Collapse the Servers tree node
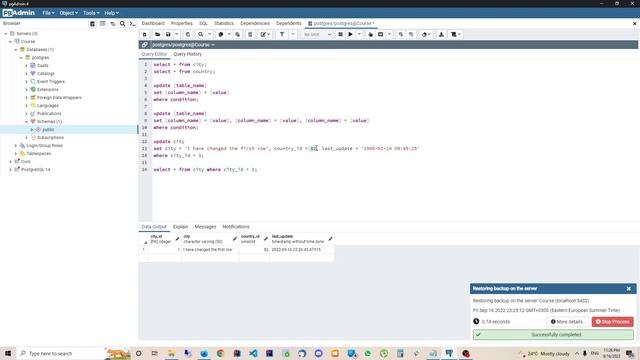This screenshot has height=360, width=640. pyautogui.click(x=6, y=33)
